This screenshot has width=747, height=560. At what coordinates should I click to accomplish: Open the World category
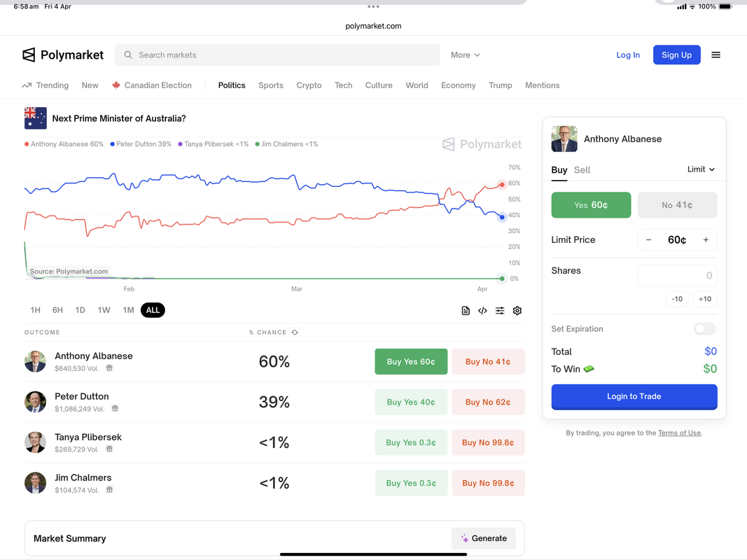point(417,85)
